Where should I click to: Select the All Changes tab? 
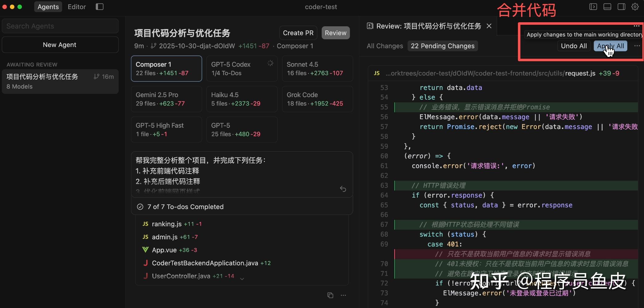coord(385,46)
